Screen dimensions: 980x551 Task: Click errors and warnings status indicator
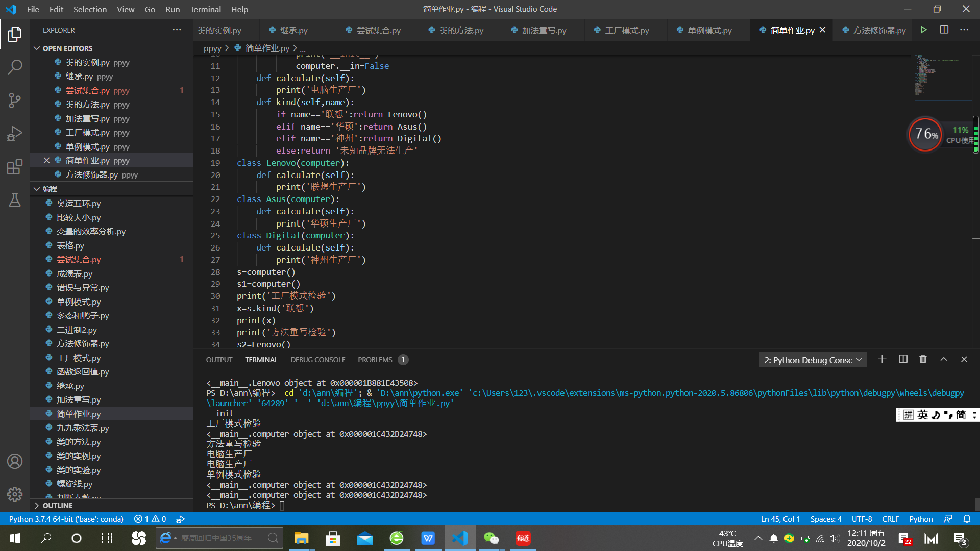150,519
